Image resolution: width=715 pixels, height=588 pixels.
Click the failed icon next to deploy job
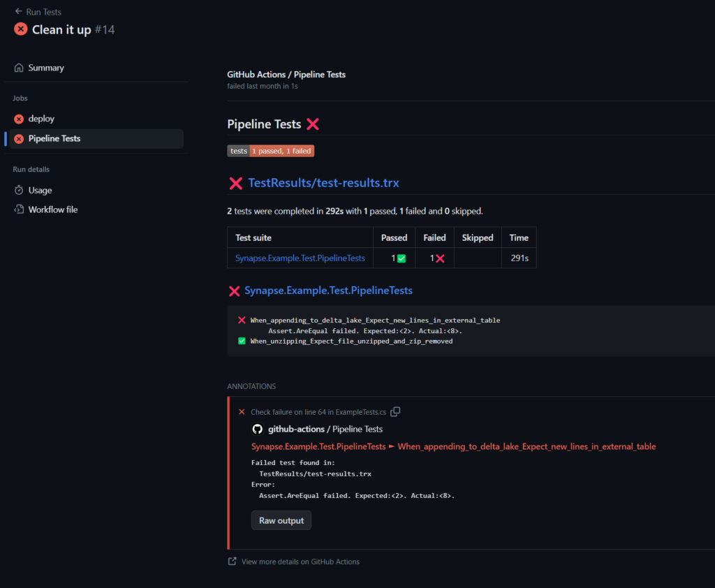tap(19, 119)
